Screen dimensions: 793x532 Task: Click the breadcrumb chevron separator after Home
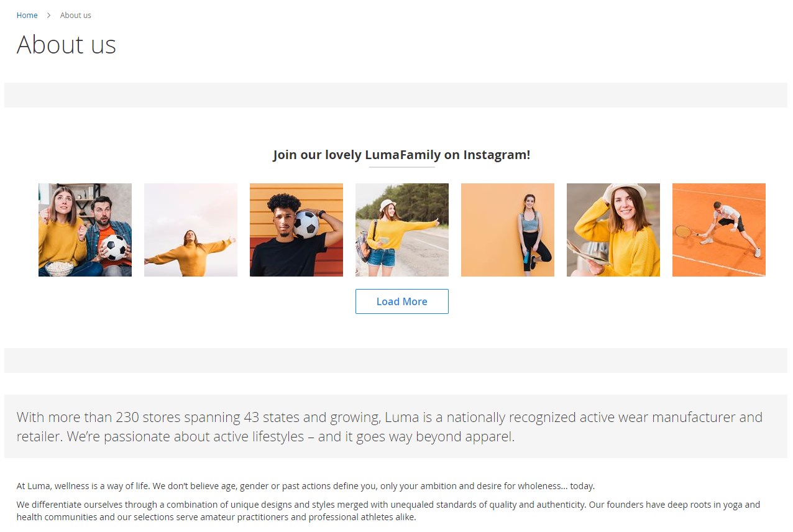click(x=48, y=15)
